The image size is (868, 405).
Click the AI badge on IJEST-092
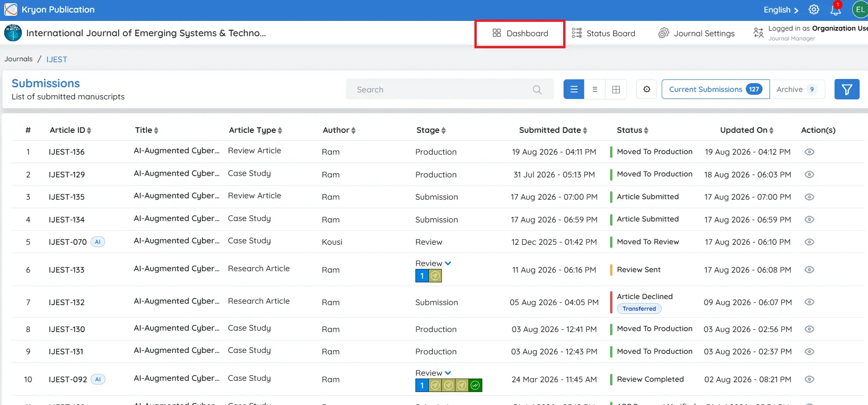(98, 379)
